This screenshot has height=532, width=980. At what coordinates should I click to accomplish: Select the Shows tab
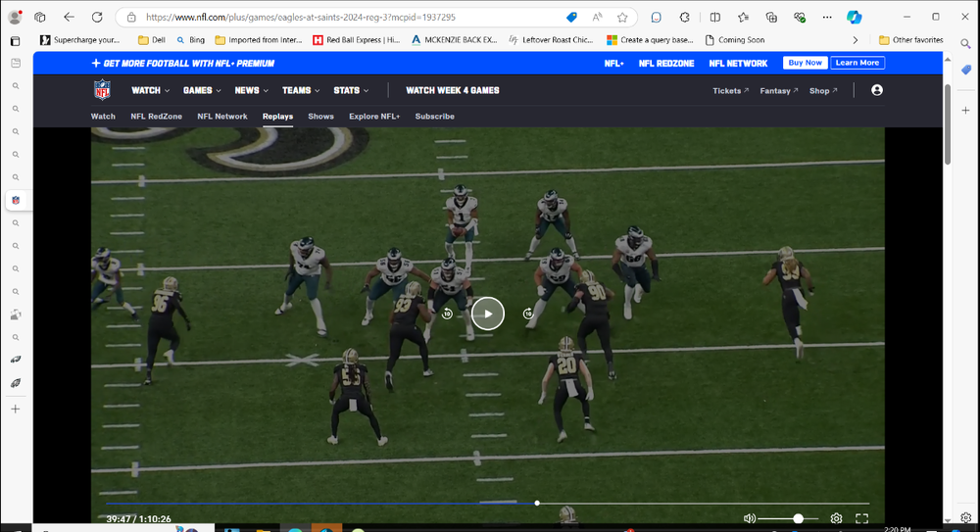click(320, 117)
